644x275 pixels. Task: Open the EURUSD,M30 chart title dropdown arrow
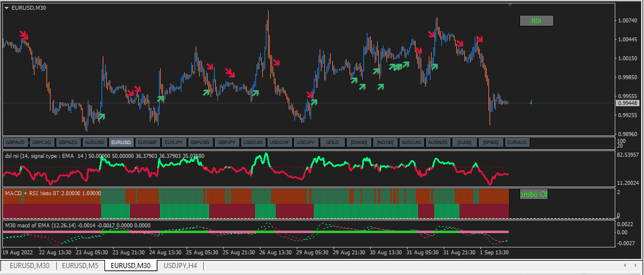pos(6,7)
